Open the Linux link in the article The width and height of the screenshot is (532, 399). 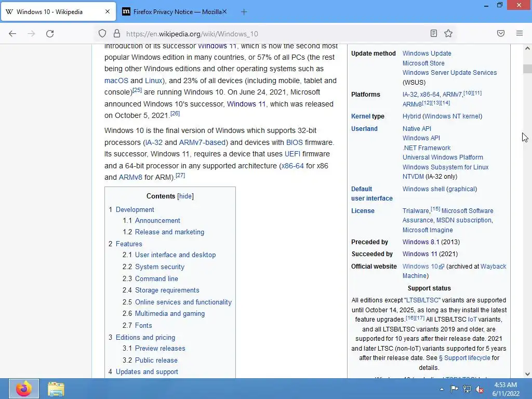coord(153,81)
